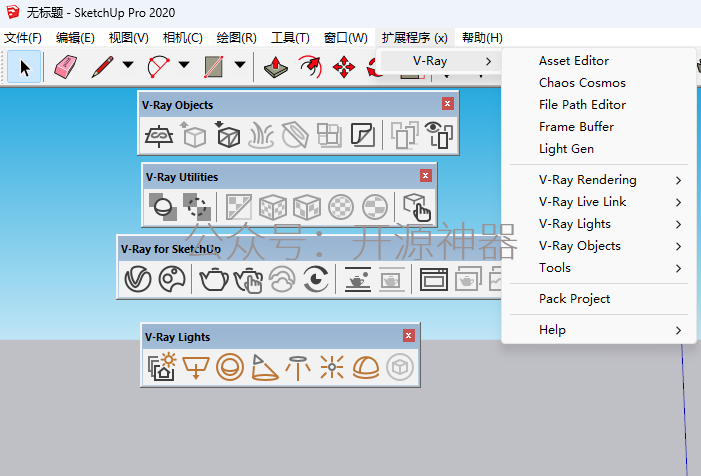Click the dashed-circle squares icon in V-Ray Utilities
This screenshot has width=701, height=476.
point(197,207)
